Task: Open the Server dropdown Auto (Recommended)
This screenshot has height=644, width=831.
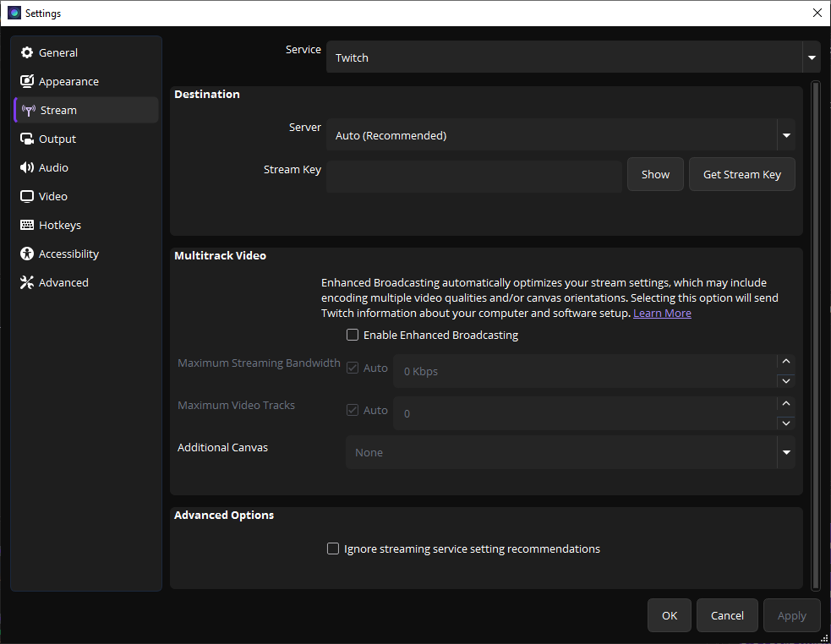Action: point(560,135)
